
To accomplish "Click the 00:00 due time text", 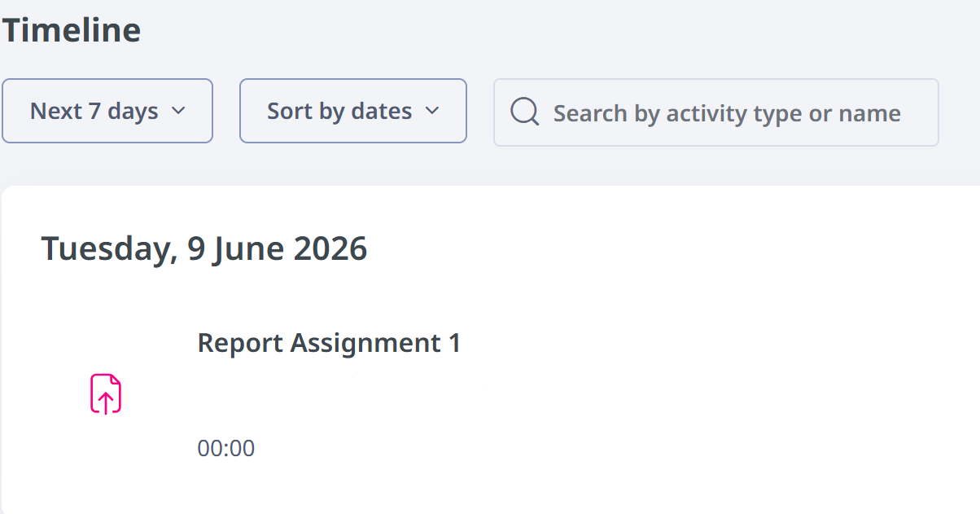I will pos(226,448).
